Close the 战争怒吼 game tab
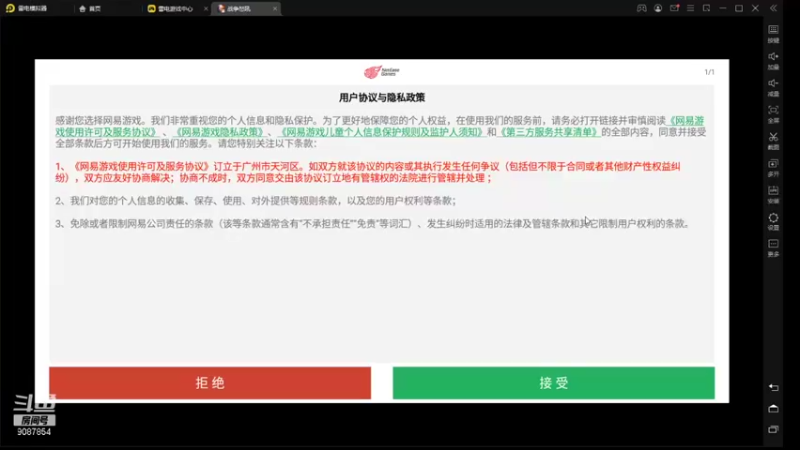This screenshot has height=450, width=800. click(x=275, y=9)
